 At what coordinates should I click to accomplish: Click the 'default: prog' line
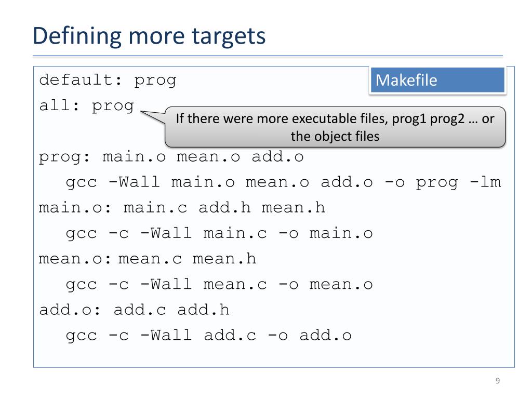pyautogui.click(x=108, y=80)
